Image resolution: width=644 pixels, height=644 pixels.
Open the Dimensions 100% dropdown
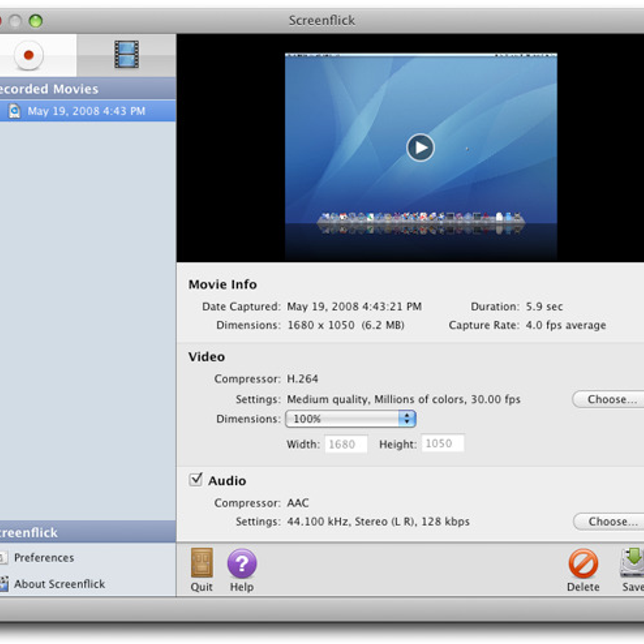click(x=351, y=419)
